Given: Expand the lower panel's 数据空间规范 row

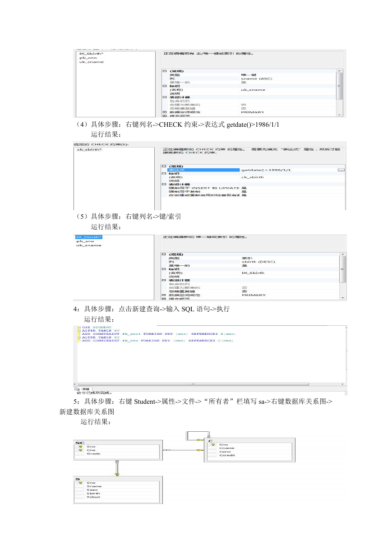Looking at the screenshot, I should [164, 295].
